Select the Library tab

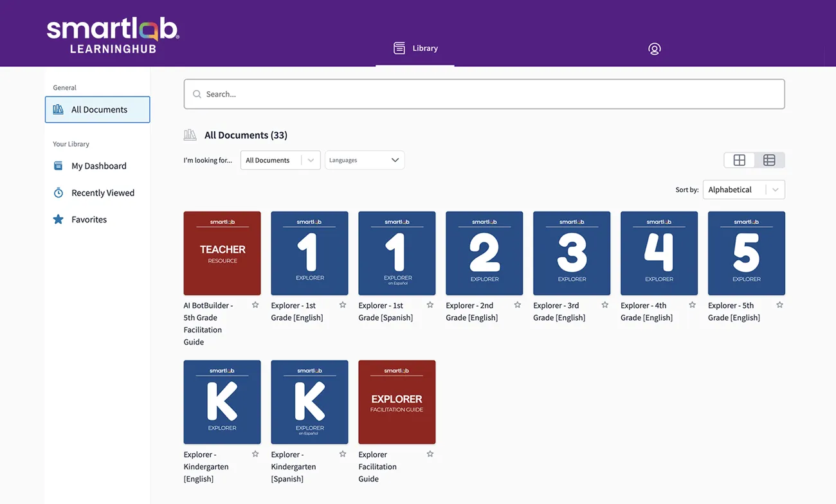coord(415,48)
